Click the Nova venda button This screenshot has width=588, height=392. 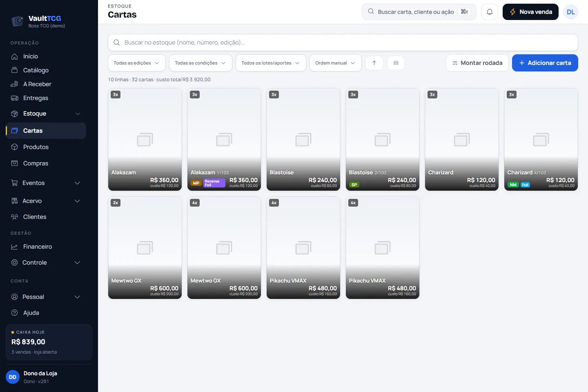(x=530, y=12)
